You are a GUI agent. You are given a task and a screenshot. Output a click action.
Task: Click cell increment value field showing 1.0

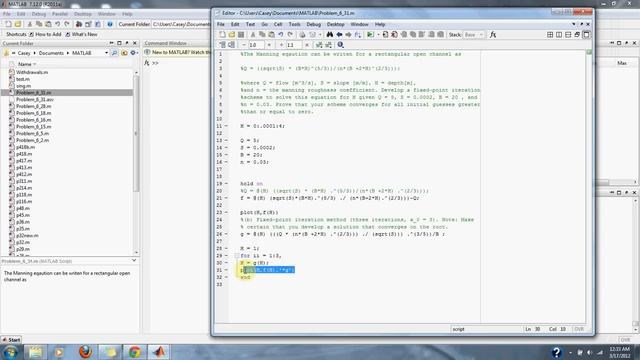click(256, 45)
